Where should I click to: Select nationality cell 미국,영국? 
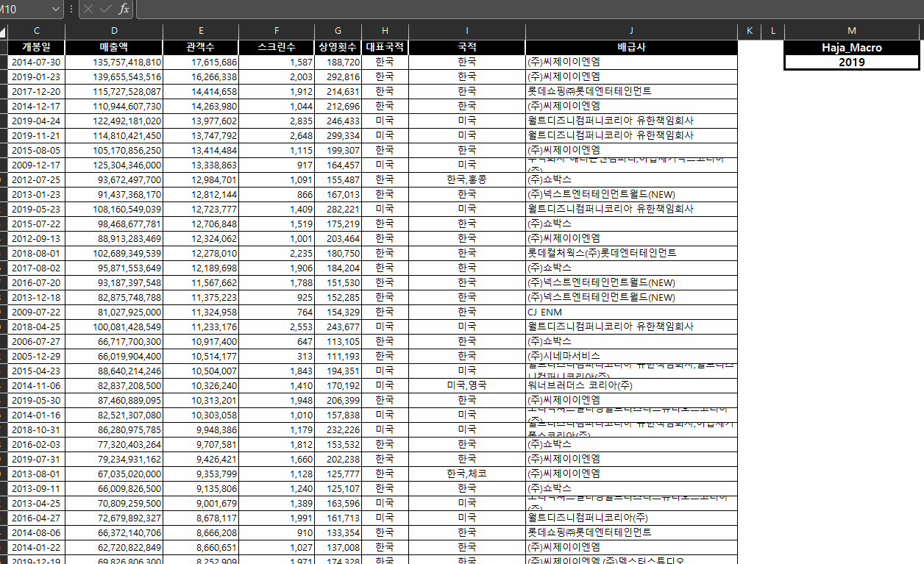pos(467,385)
